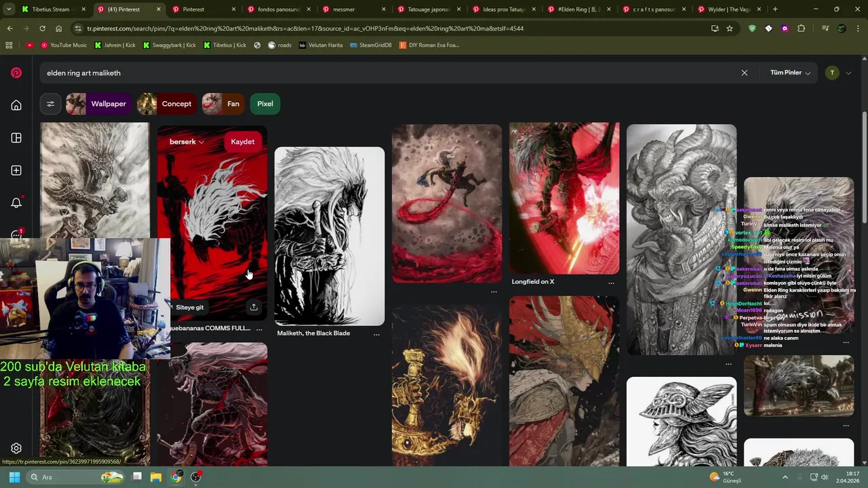This screenshot has height=488, width=868.
Task: Open a new browser tab
Action: (x=775, y=9)
